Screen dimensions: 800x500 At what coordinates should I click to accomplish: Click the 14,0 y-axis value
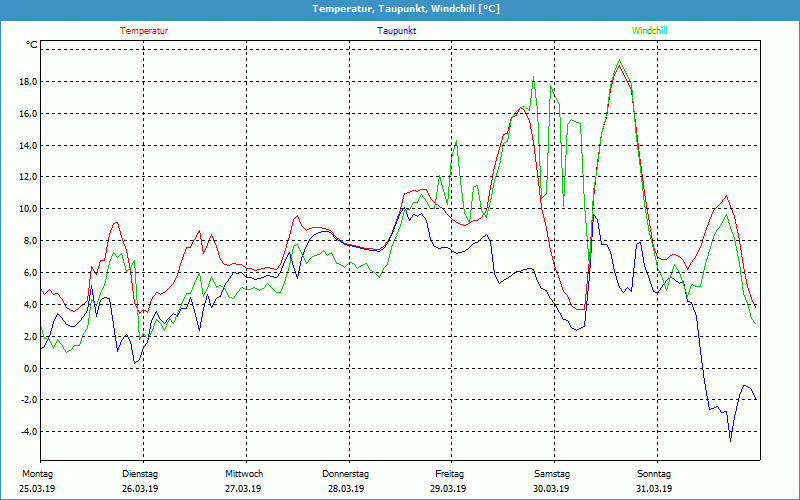[x=29, y=145]
